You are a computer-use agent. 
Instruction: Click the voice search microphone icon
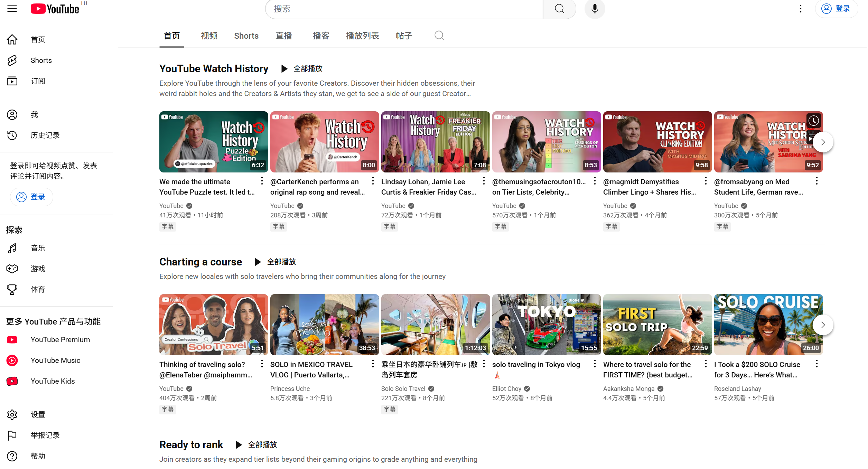pyautogui.click(x=594, y=9)
